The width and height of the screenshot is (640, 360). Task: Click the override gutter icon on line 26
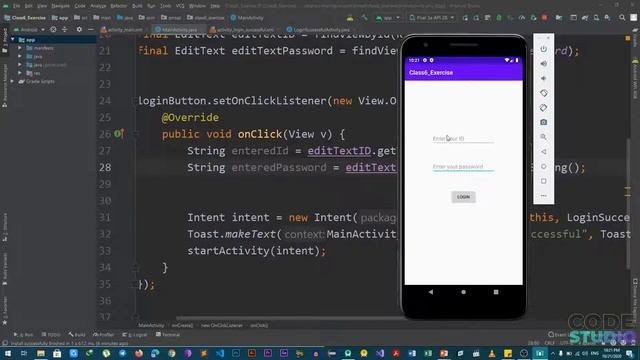tap(118, 133)
